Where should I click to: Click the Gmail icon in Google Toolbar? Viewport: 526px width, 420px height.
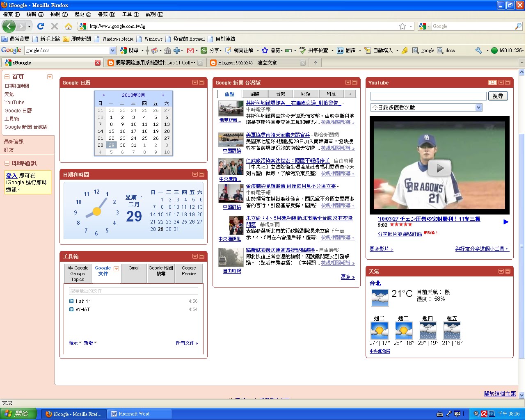tap(190, 50)
